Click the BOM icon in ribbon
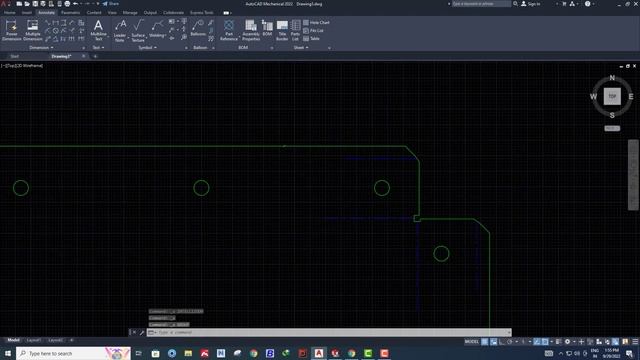This screenshot has width=640, height=360. point(267,28)
